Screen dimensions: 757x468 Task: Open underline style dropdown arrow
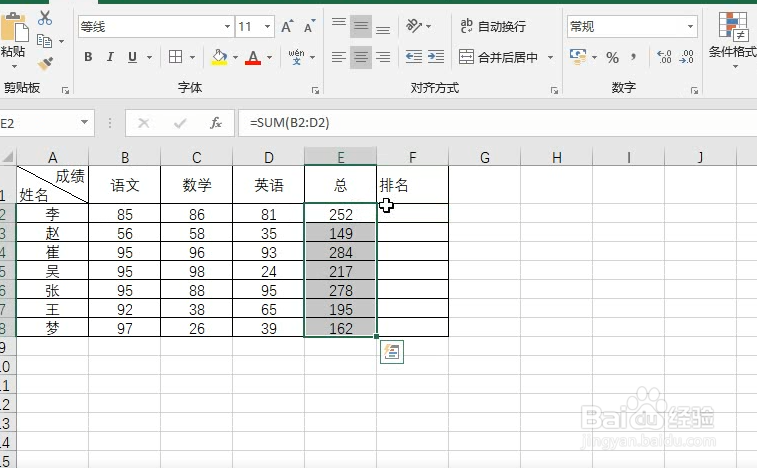pos(149,57)
